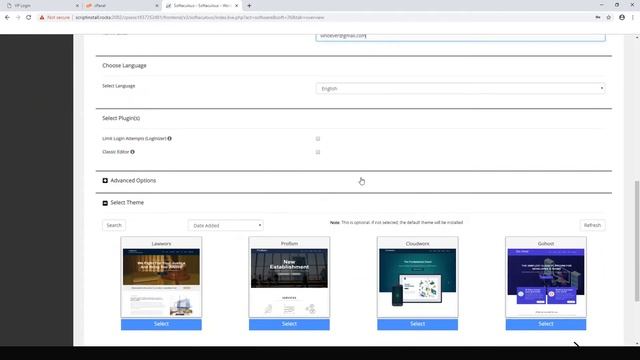The height and width of the screenshot is (360, 640).
Task: Select the Gohost theme
Action: coord(546,324)
